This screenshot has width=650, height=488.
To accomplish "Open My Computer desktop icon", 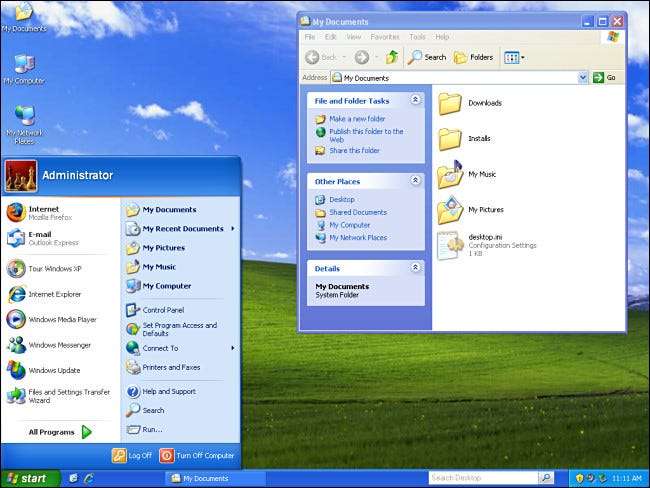I will pos(22,69).
